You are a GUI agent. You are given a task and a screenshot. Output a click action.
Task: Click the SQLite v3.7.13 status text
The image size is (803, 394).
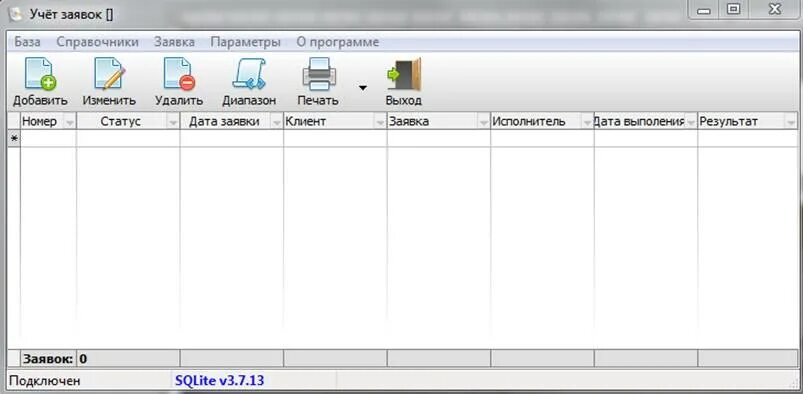point(220,381)
